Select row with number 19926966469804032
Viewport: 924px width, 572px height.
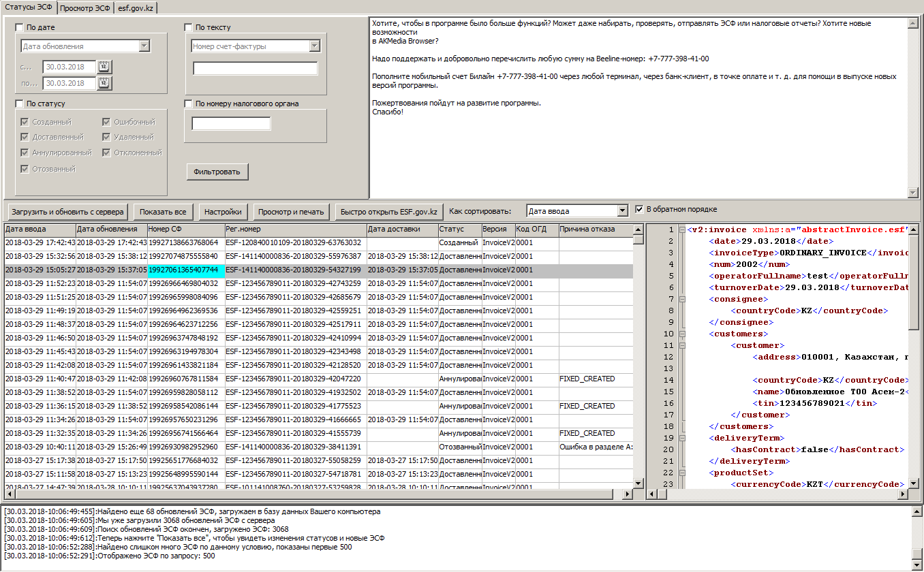pyautogui.click(x=318, y=284)
